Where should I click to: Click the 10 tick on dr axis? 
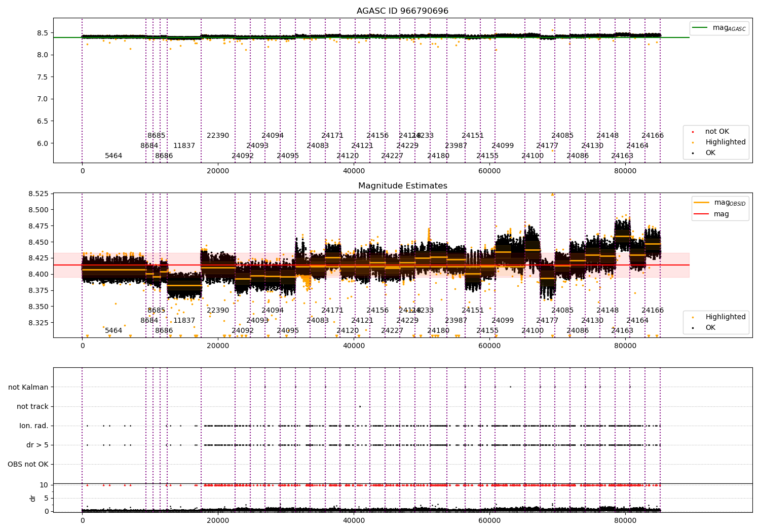click(x=44, y=485)
